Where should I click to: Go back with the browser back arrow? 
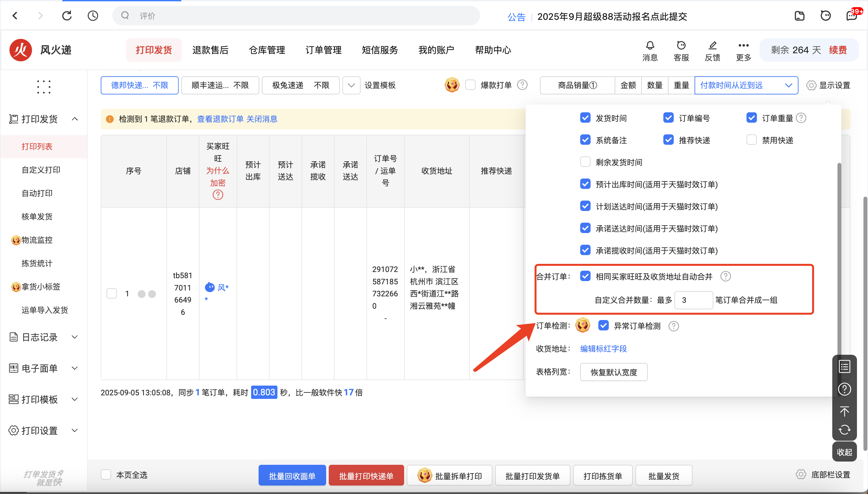[15, 16]
